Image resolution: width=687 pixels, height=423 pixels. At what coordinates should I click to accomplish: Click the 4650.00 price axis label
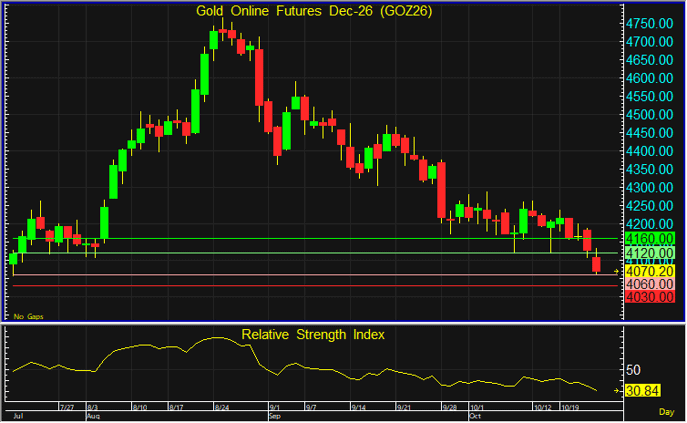649,60
